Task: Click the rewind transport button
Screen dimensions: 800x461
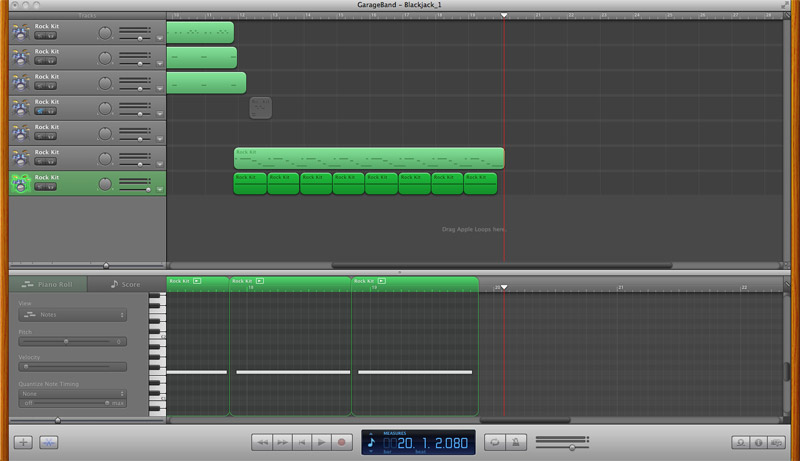Action: pyautogui.click(x=262, y=442)
